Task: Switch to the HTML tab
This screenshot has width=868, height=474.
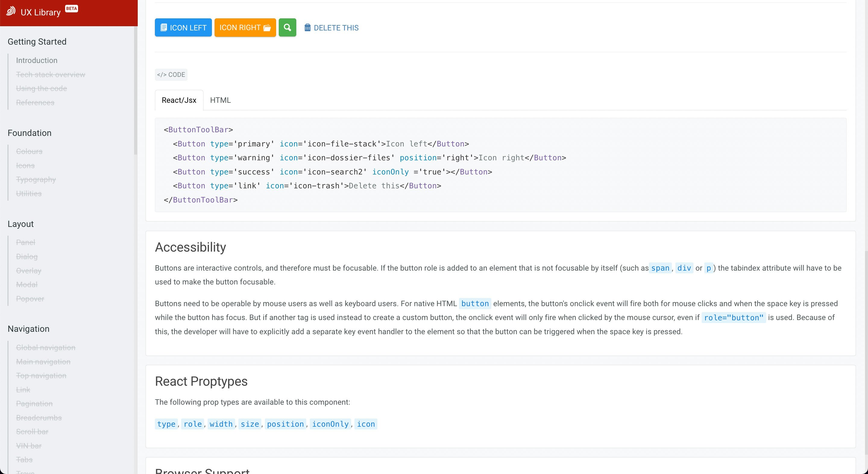Action: 220,100
